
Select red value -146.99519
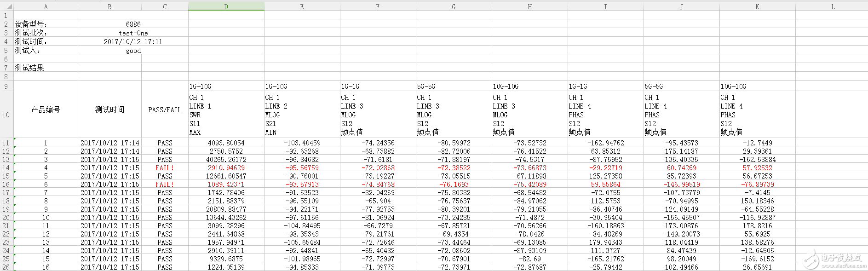click(x=681, y=185)
